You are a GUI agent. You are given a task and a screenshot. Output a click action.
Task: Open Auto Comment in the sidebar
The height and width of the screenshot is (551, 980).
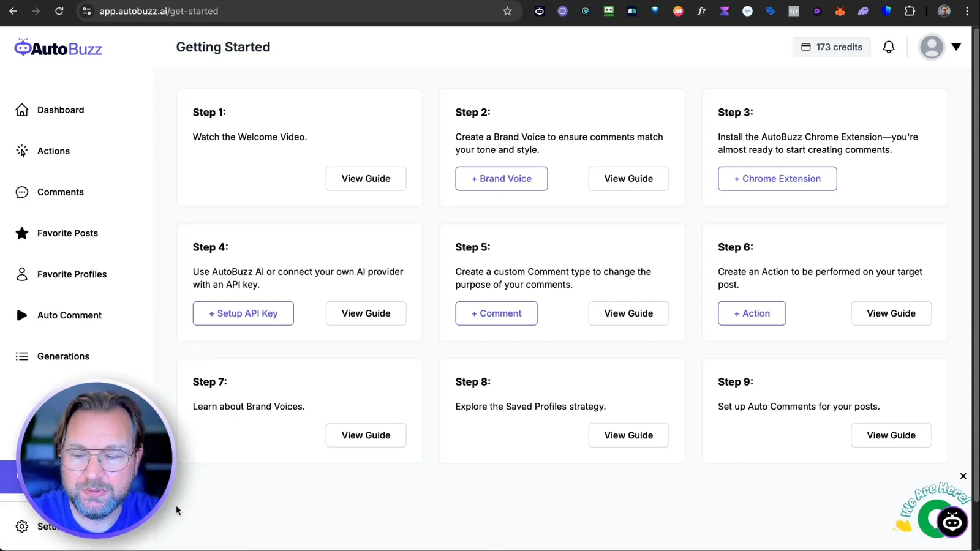tap(69, 315)
